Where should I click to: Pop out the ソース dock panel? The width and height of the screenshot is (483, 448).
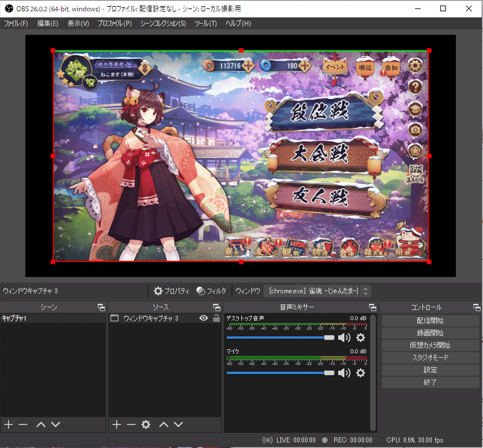pos(217,307)
